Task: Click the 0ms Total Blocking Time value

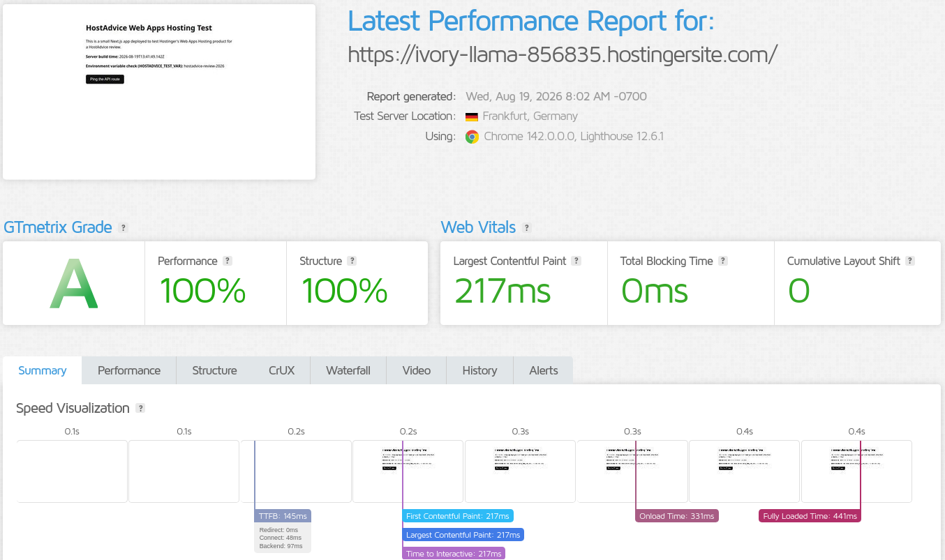Action: click(x=655, y=291)
